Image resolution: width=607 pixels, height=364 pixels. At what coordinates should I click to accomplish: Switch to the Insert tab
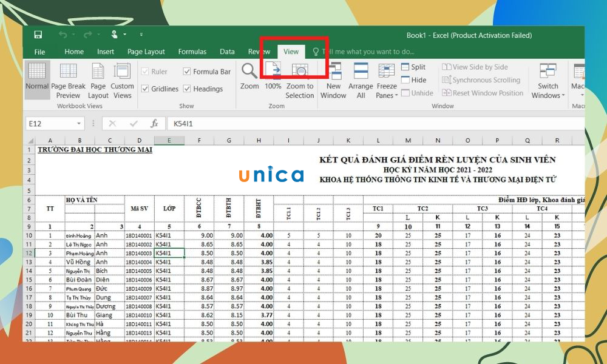[x=105, y=52]
